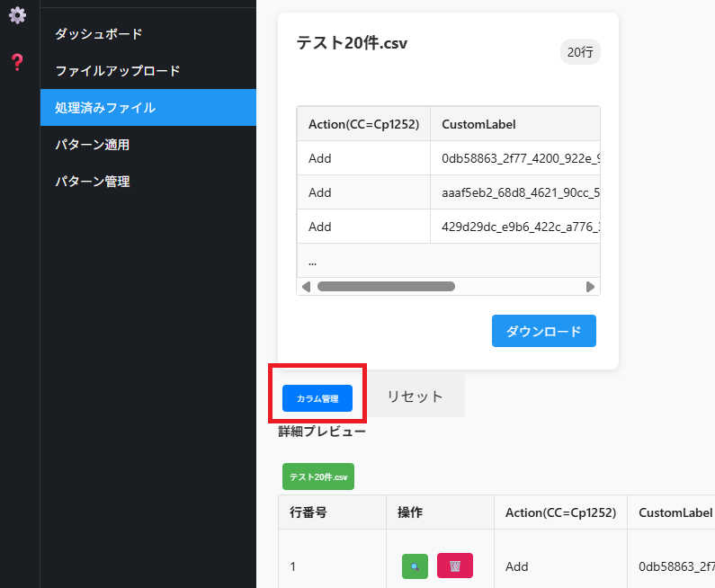715x588 pixels.
Task: Go to ファイルアップロード in the sidebar
Action: 117,71
